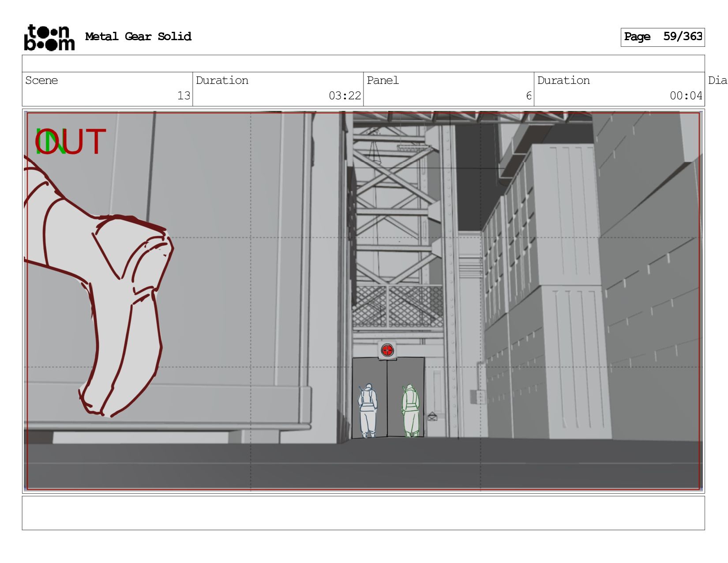Image resolution: width=728 pixels, height=563 pixels.
Task: Click the 'Scene' header label
Action: click(41, 80)
